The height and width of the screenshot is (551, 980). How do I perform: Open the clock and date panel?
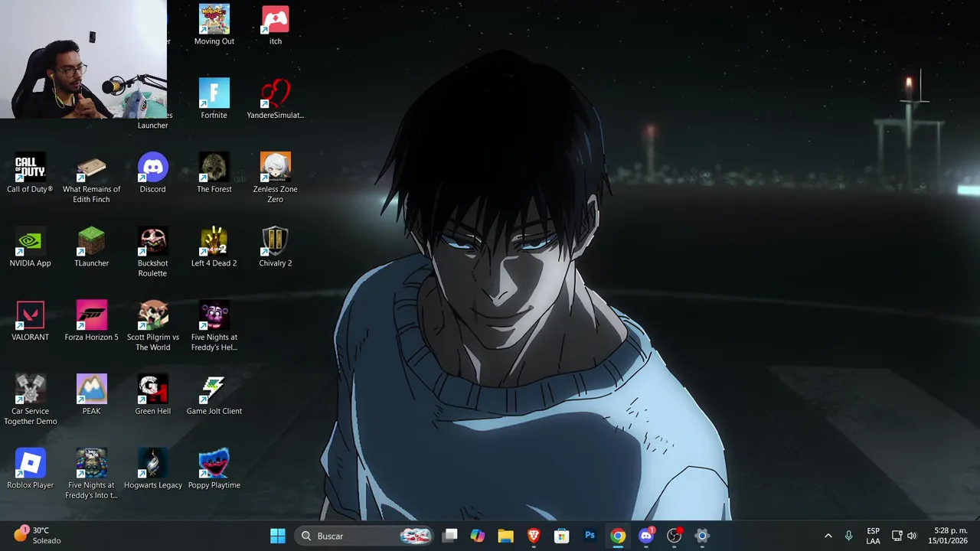(x=949, y=536)
